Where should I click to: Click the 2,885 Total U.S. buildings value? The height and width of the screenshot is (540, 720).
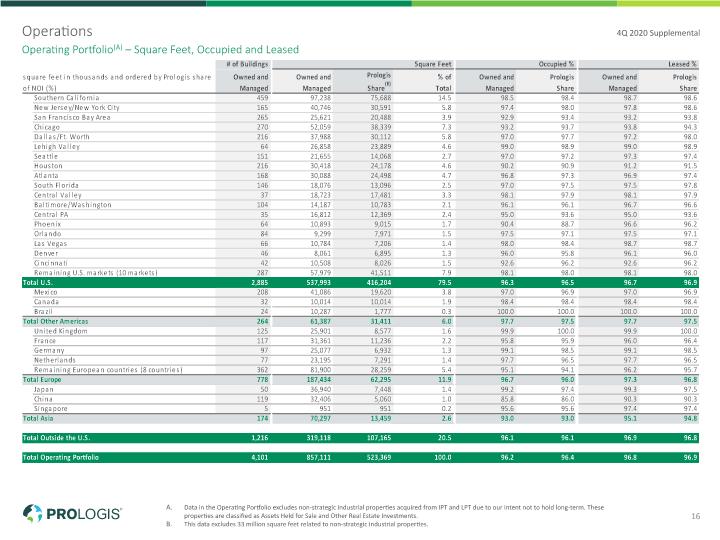[260, 283]
